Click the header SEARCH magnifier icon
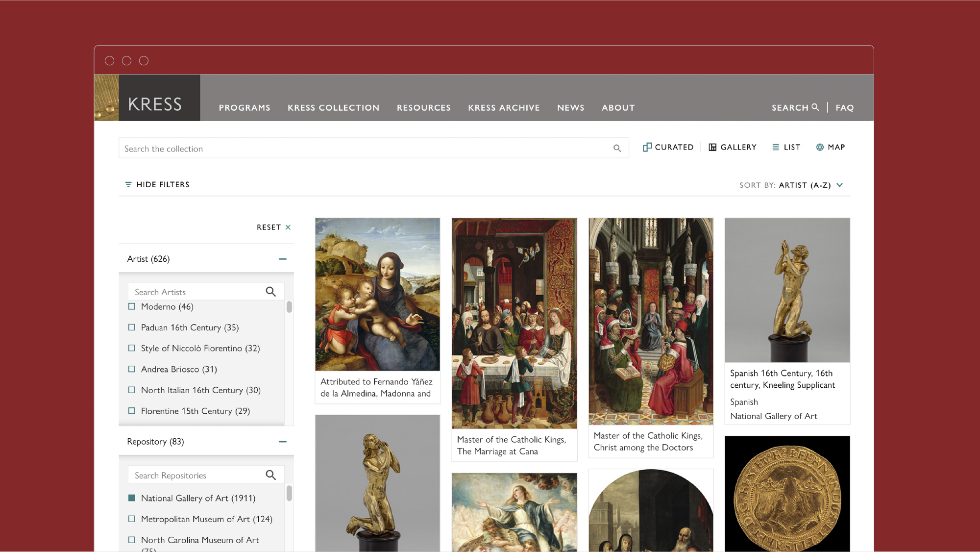 pyautogui.click(x=815, y=107)
